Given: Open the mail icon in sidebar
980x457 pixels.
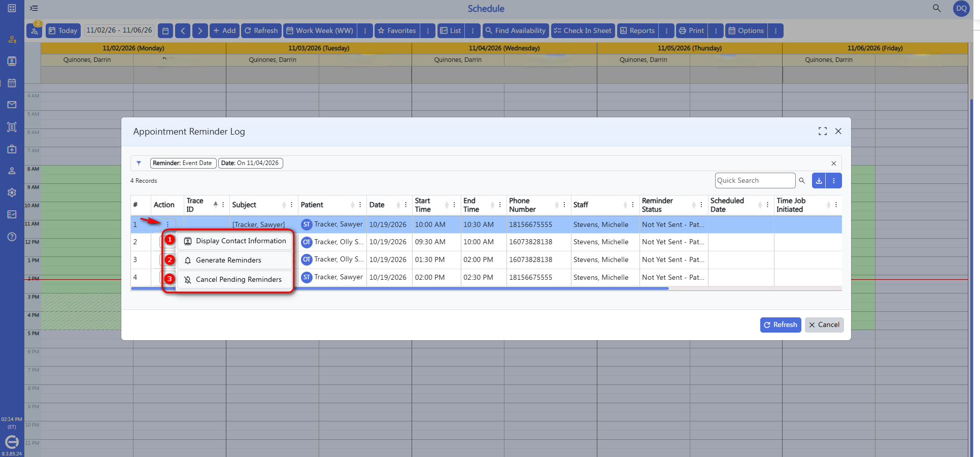Looking at the screenshot, I should [12, 105].
